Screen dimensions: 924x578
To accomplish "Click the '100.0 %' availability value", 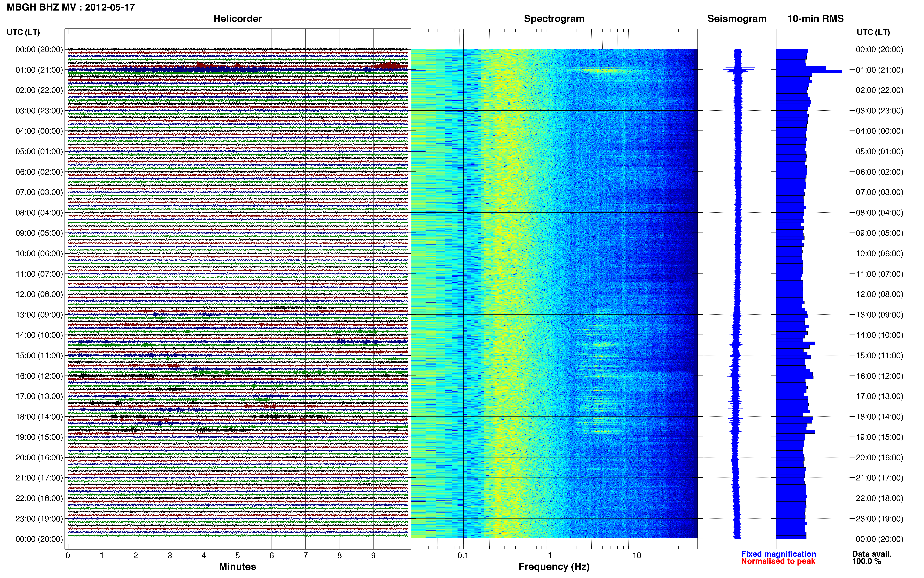I will 867,561.
